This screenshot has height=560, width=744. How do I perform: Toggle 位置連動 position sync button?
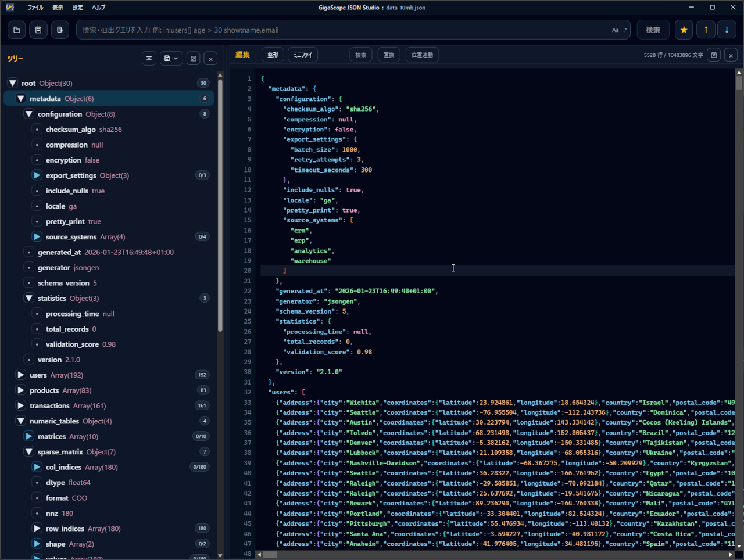tap(422, 55)
